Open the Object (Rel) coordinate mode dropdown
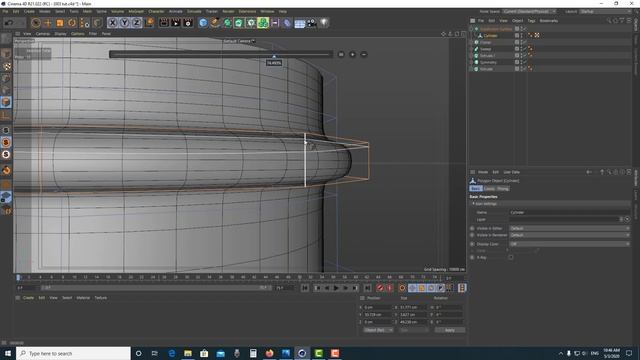The image size is (640, 360). click(378, 330)
